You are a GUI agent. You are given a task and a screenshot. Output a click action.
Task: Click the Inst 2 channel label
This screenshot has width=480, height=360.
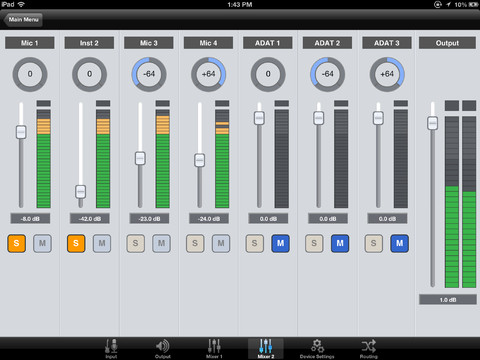point(89,43)
